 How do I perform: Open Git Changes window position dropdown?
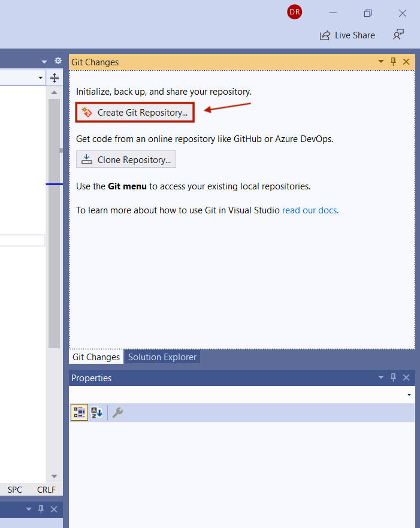click(381, 62)
